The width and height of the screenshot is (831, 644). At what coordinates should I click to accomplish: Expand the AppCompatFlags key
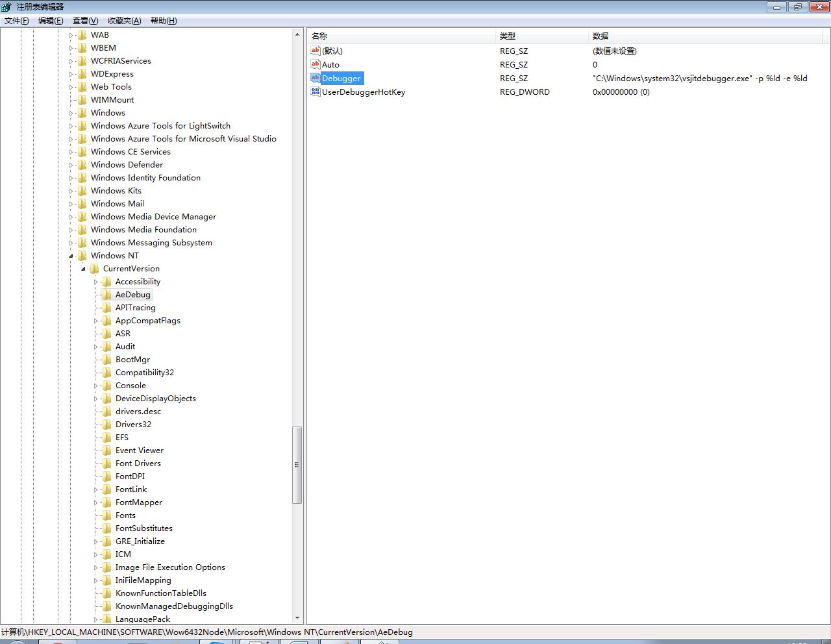click(96, 321)
